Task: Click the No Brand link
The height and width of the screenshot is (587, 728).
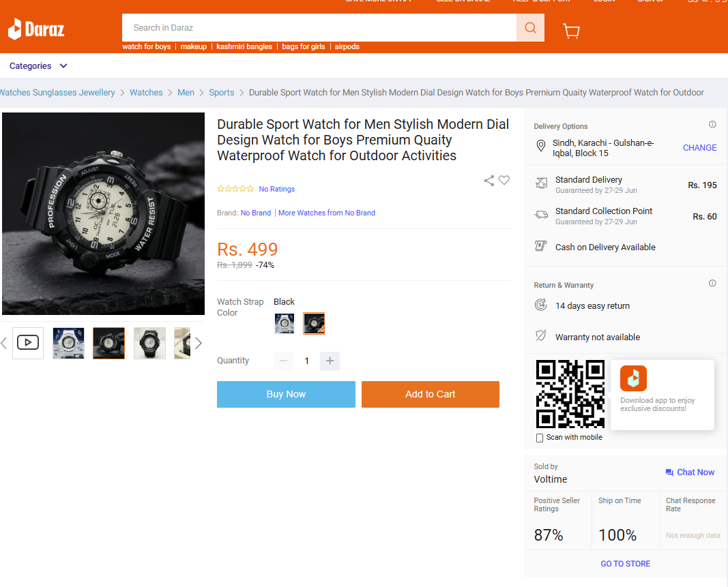Action: pyautogui.click(x=256, y=213)
